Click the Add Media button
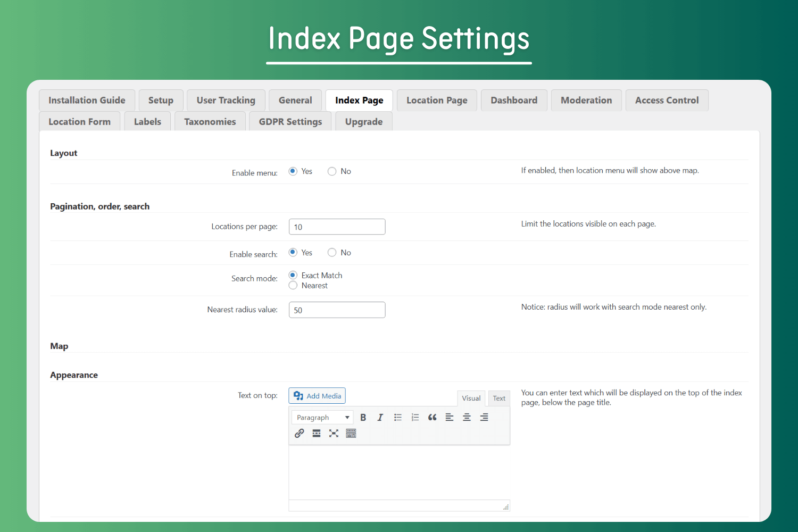798x532 pixels. click(317, 396)
